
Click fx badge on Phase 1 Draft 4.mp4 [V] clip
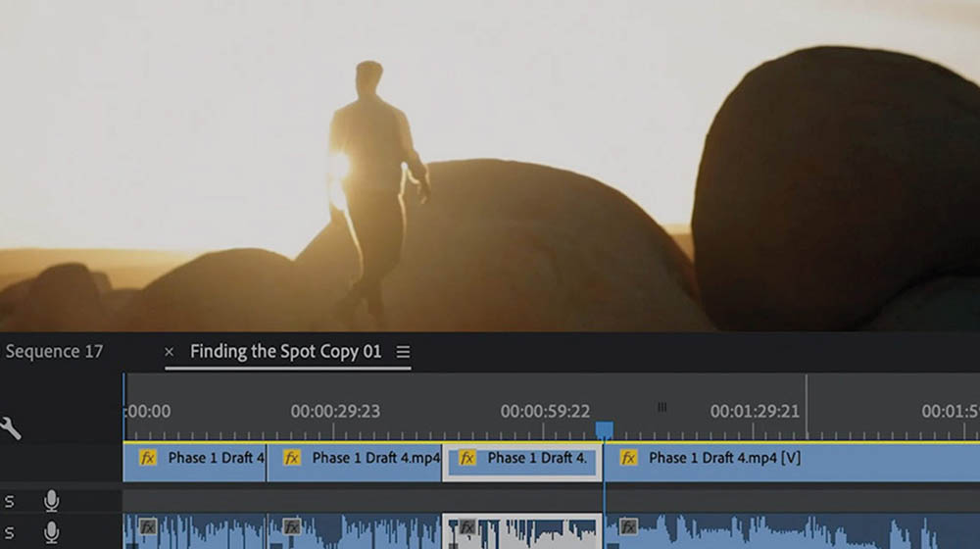click(628, 458)
